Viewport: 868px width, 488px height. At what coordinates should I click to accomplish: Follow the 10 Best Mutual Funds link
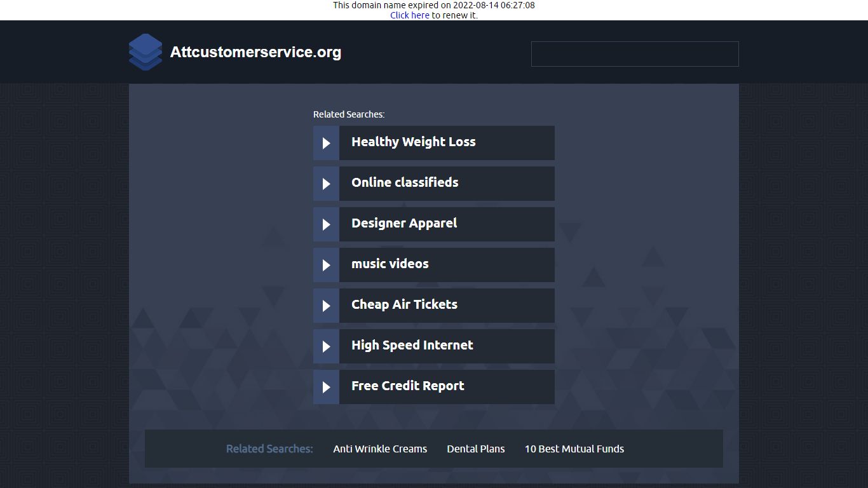(574, 449)
